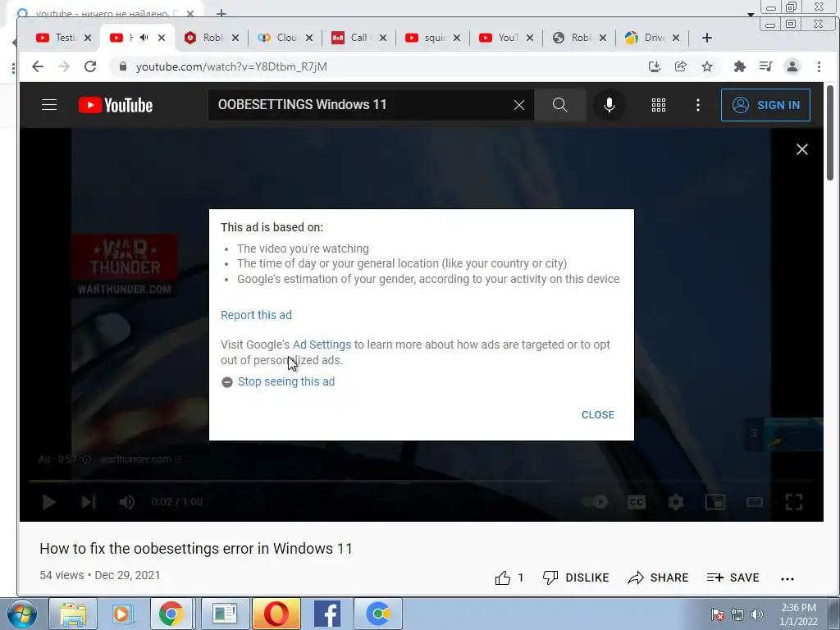This screenshot has width=840, height=630.
Task: Mute the video player volume
Action: pos(127,502)
